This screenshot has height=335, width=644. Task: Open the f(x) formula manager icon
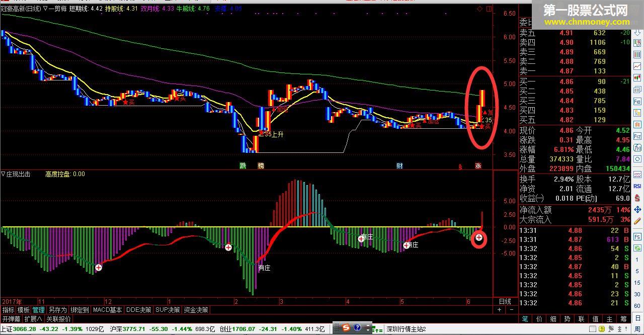[x=637, y=148]
